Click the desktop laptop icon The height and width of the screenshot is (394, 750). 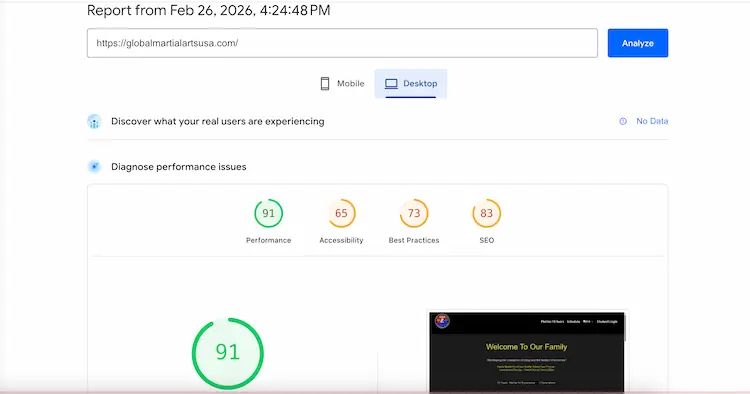tap(391, 84)
